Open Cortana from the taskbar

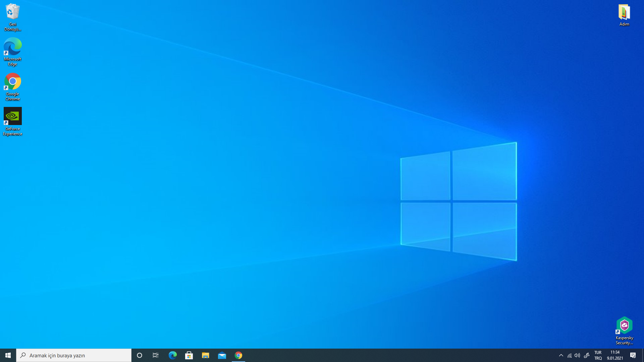tap(140, 355)
